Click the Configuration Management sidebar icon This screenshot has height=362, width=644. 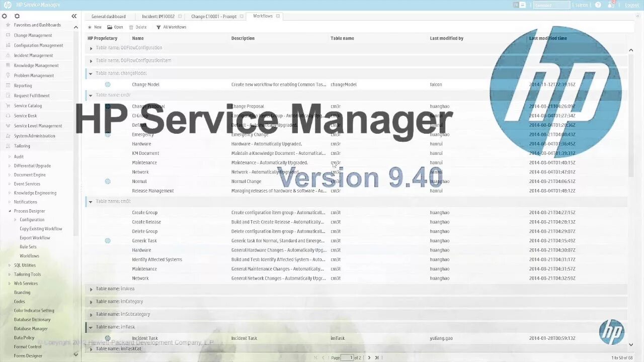click(x=8, y=45)
